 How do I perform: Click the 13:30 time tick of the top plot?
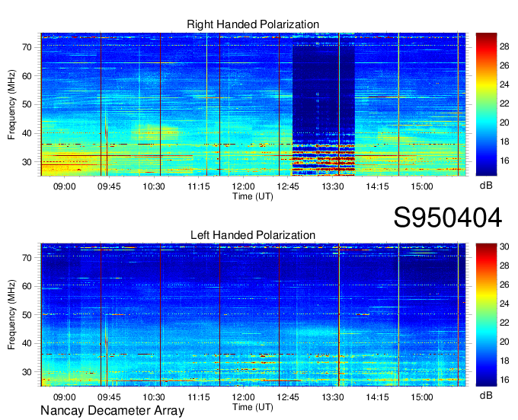coord(333,186)
